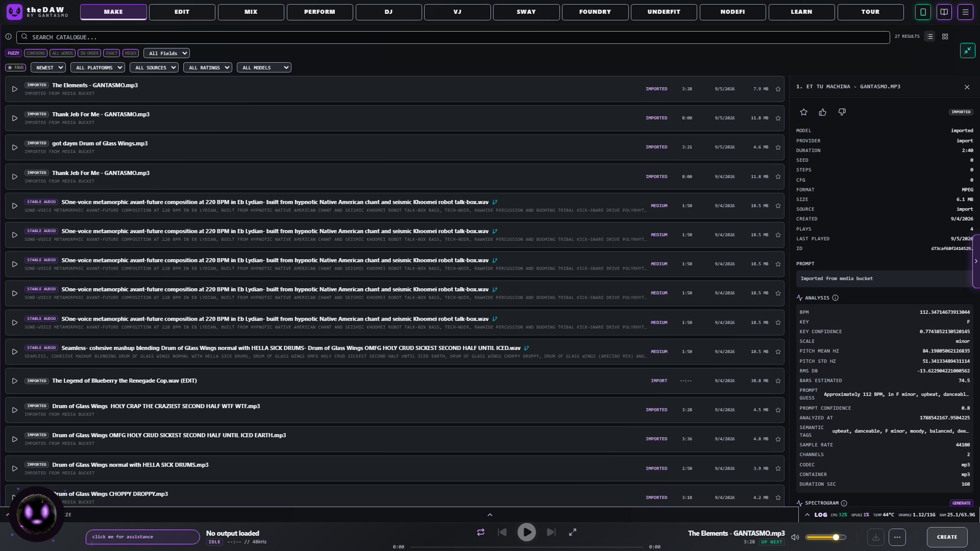Enable REGEX search mode
This screenshot has height=551, width=980.
click(x=131, y=53)
